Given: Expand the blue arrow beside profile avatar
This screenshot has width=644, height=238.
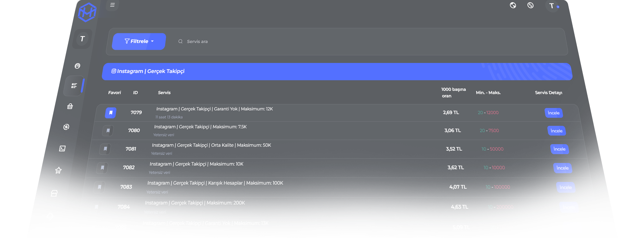Looking at the screenshot, I should pyautogui.click(x=558, y=7).
